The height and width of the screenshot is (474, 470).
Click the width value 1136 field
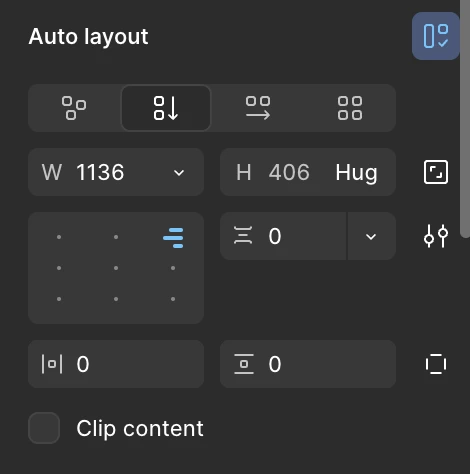(100, 172)
